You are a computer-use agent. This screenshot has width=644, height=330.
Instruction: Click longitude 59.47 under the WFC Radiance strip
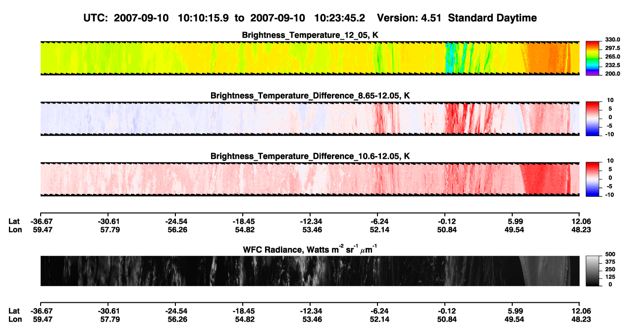point(42,319)
